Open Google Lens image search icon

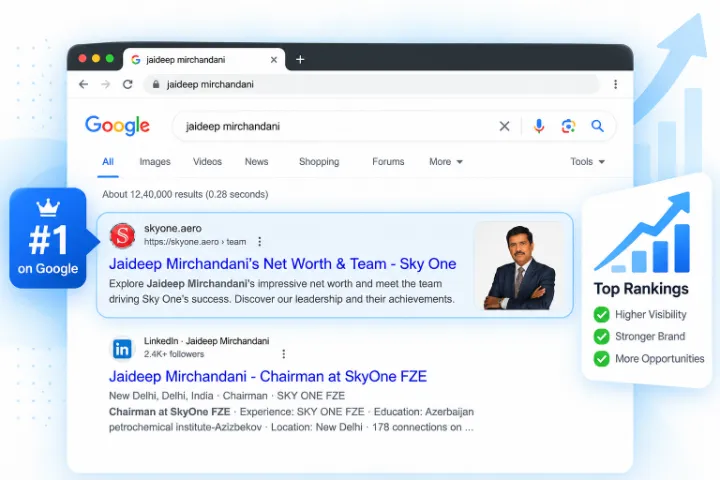[568, 126]
